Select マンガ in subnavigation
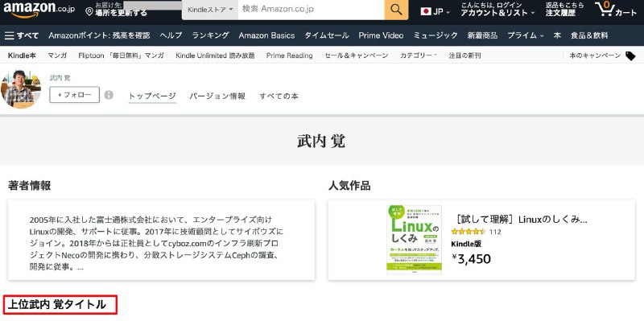 57,56
